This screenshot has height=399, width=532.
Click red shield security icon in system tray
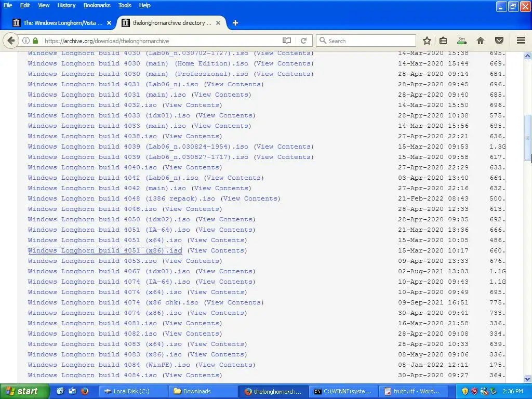[474, 391]
